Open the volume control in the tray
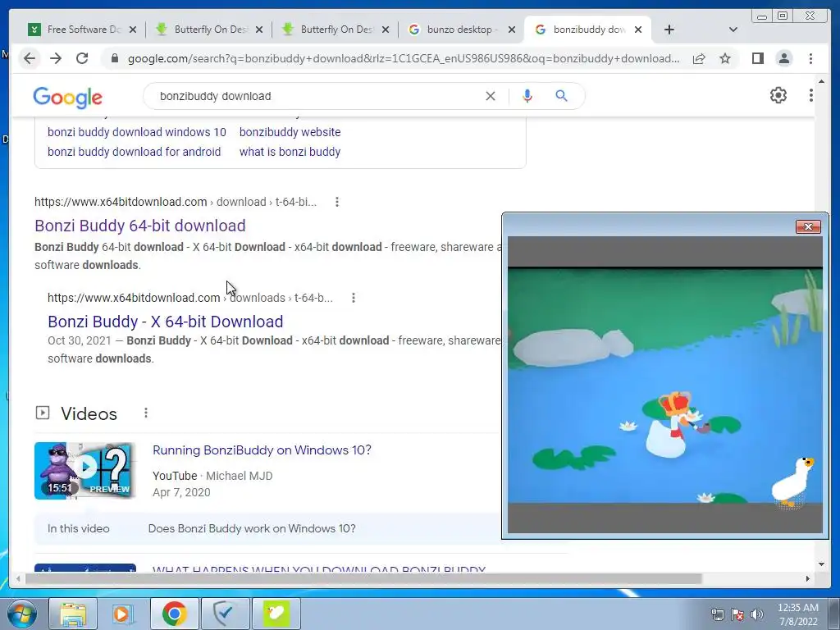This screenshot has width=840, height=630. pos(757,614)
